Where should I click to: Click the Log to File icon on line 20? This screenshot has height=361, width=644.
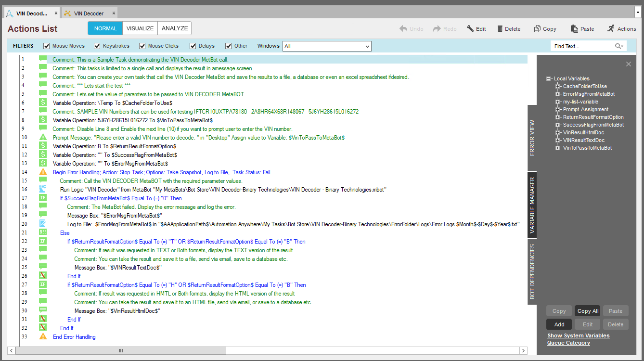pos(43,224)
